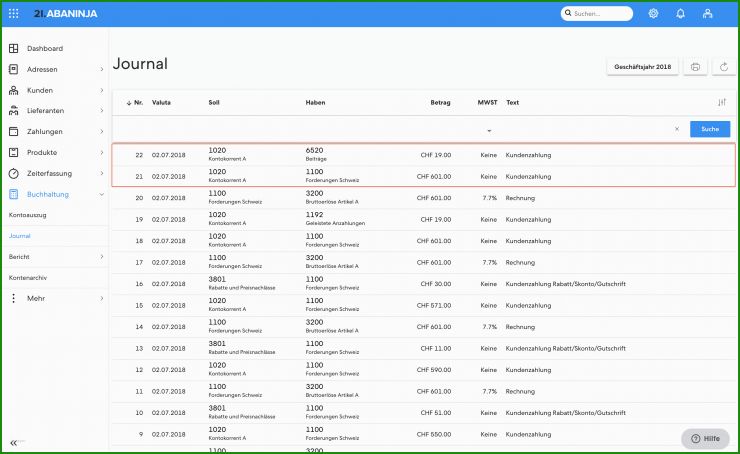
Task: Open Kunden menu item
Action: (40, 90)
